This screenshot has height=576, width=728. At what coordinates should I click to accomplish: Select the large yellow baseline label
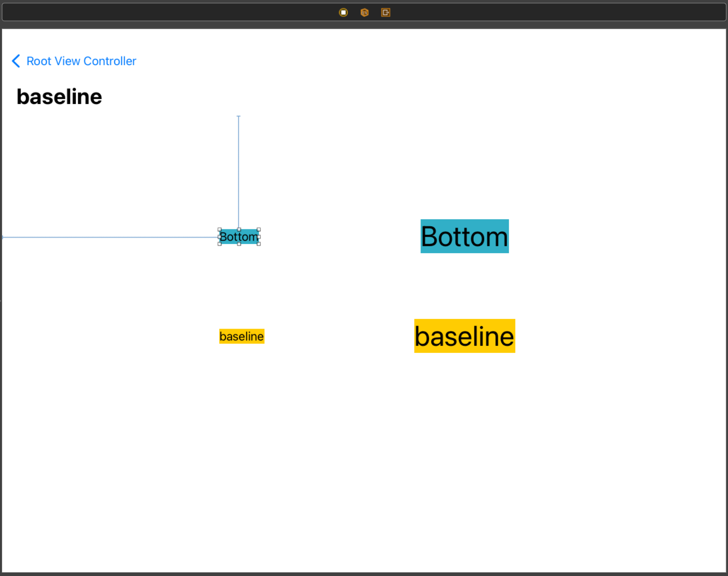pos(465,336)
